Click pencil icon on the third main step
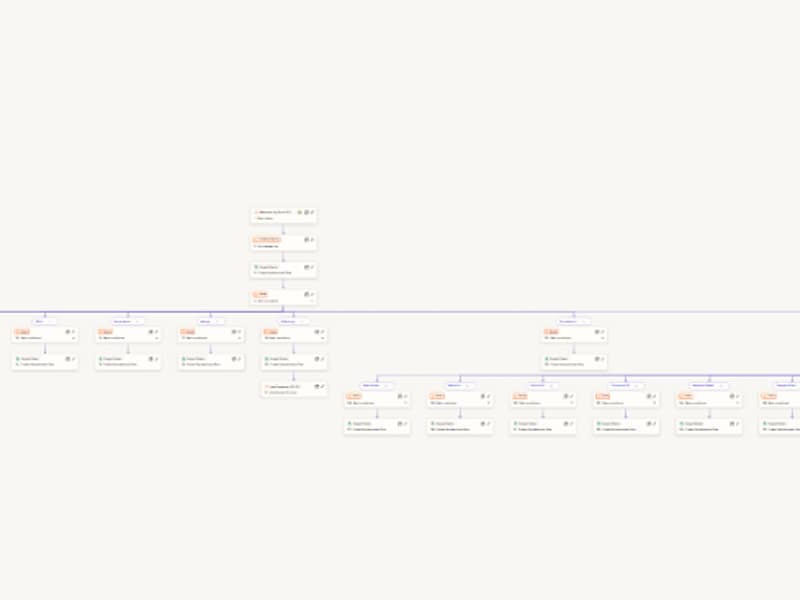This screenshot has width=800, height=600. (x=312, y=267)
